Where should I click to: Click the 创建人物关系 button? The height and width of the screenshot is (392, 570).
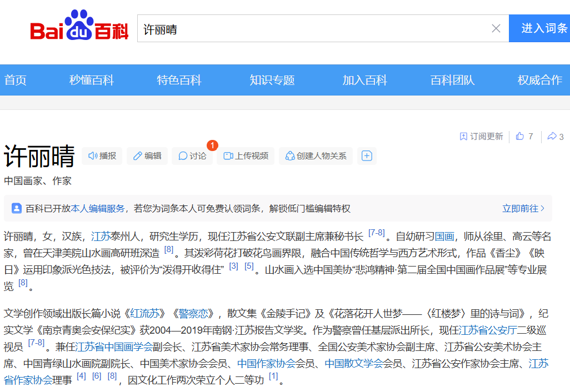[316, 156]
